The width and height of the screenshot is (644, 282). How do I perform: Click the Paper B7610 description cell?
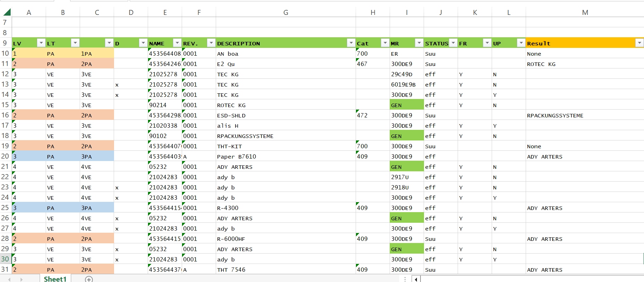(286, 156)
